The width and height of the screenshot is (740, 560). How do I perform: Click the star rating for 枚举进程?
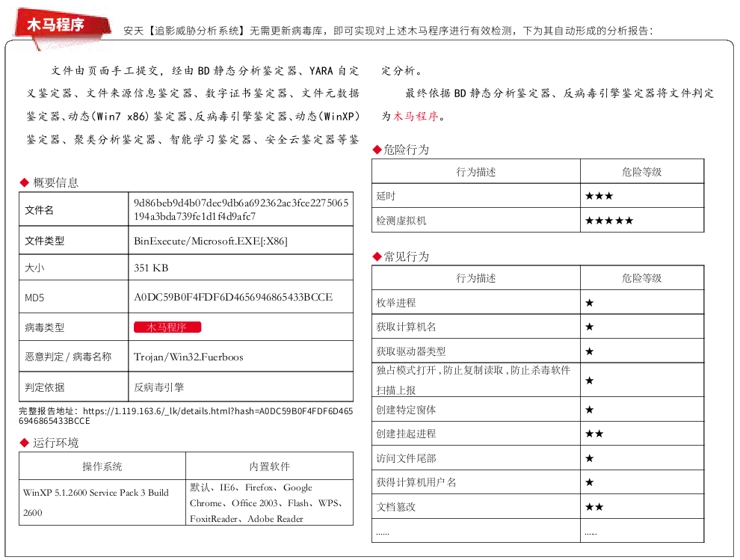point(590,303)
